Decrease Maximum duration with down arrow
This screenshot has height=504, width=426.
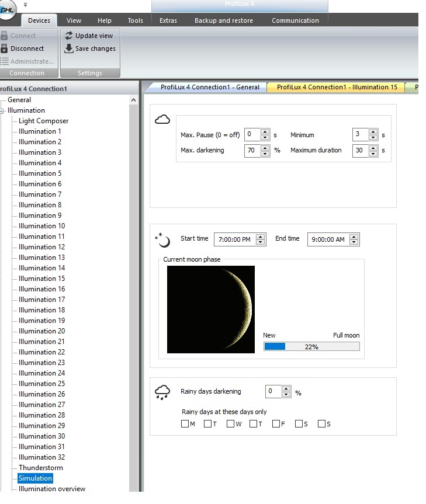[x=373, y=154]
